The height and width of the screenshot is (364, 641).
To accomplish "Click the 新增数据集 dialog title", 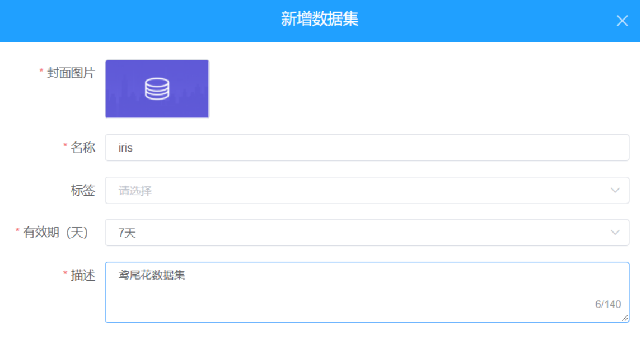I will [x=320, y=20].
